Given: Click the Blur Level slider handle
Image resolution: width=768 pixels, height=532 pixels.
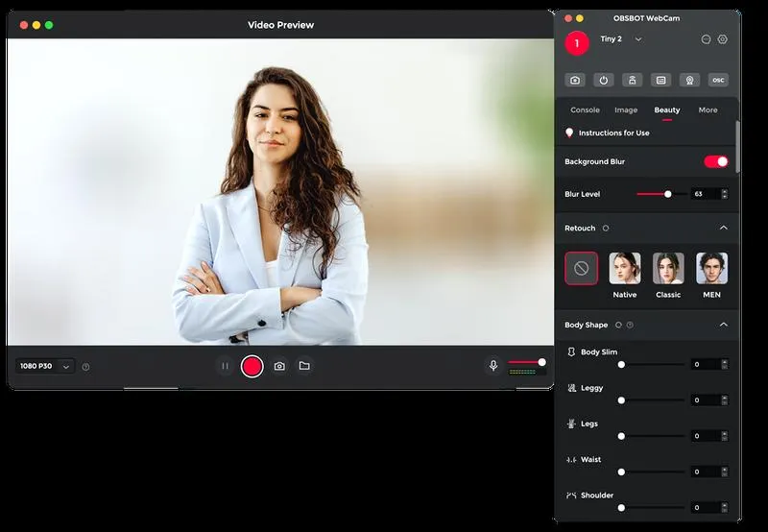Looking at the screenshot, I should [x=667, y=195].
